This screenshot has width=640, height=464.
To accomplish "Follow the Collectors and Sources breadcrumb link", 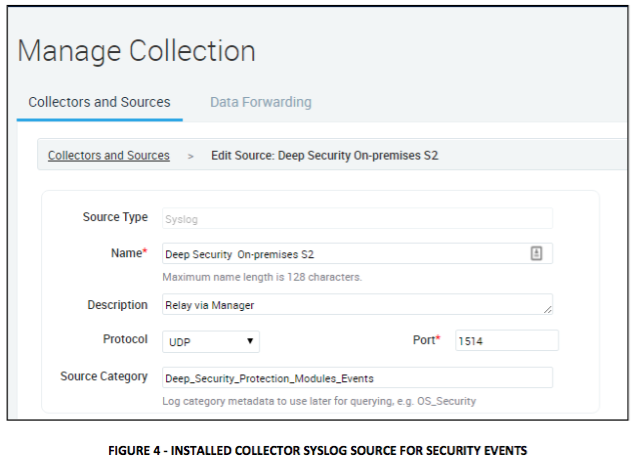I will pyautogui.click(x=109, y=155).
